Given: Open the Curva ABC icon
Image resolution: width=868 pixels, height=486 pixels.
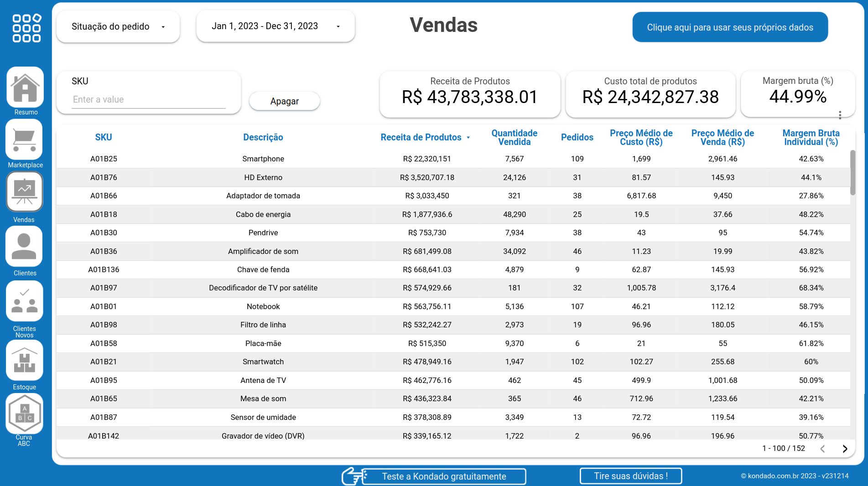Looking at the screenshot, I should point(24,414).
